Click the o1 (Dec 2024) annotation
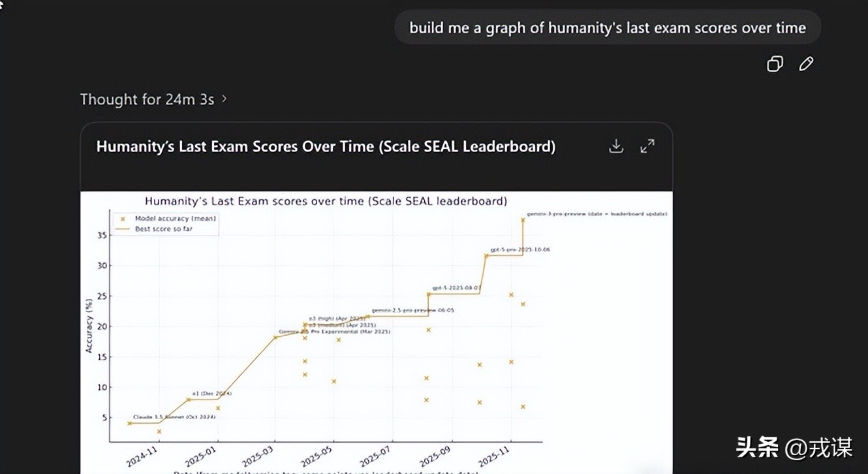The width and height of the screenshot is (868, 474). point(211,394)
